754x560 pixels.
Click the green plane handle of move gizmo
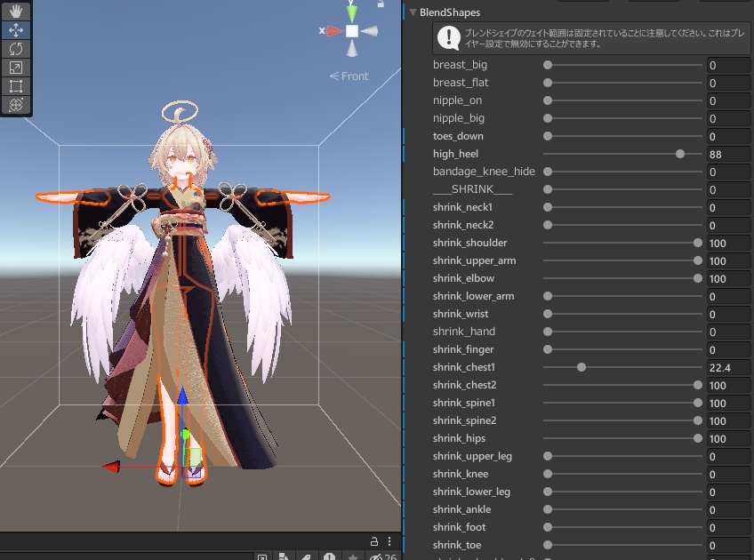tap(194, 457)
